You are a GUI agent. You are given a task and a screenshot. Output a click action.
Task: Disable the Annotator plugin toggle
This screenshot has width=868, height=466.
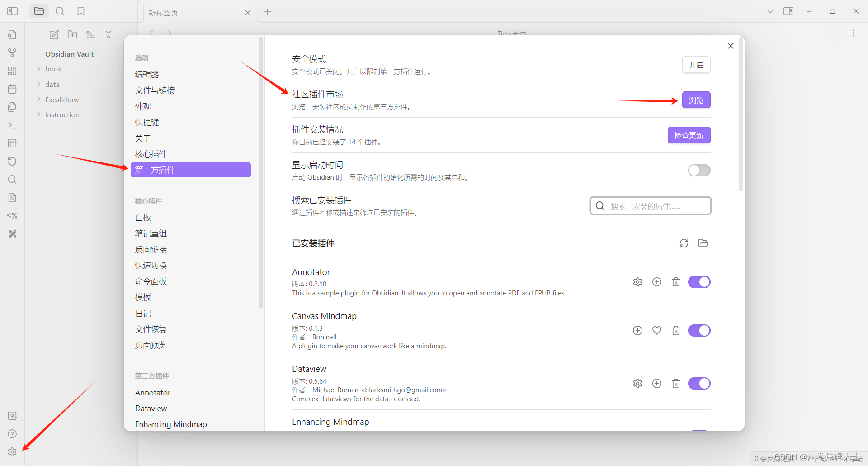[699, 281]
